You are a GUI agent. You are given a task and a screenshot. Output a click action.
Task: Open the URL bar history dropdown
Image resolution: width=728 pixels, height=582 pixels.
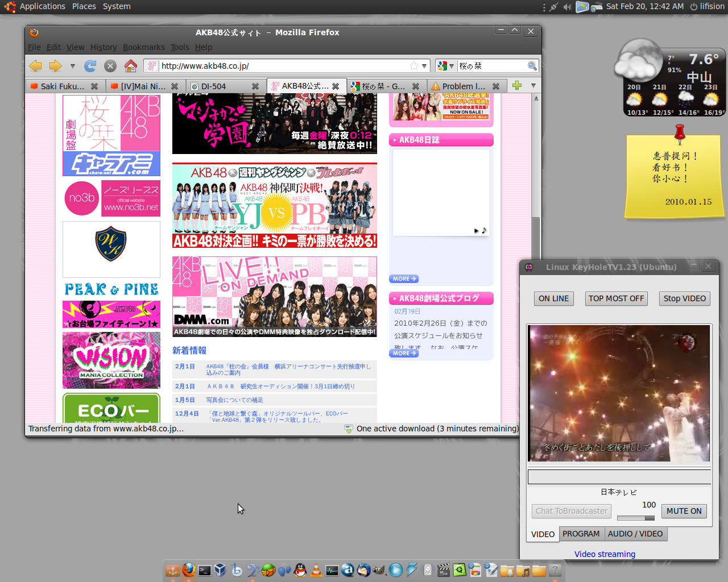424,66
